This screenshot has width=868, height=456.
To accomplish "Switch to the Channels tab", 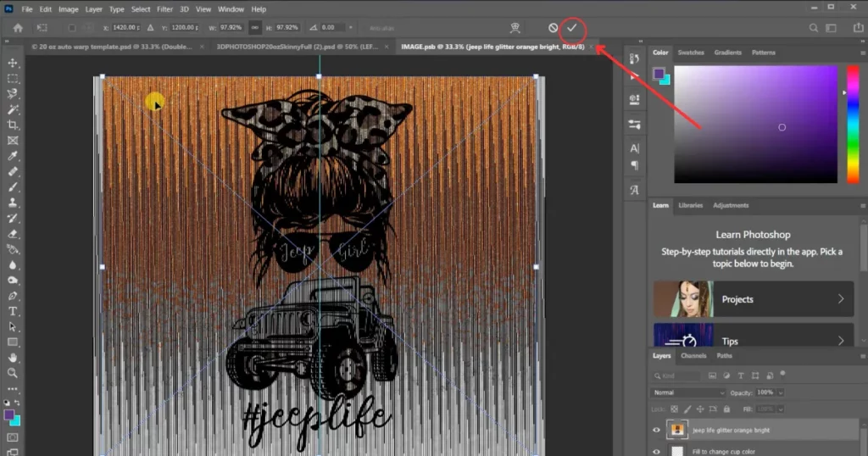I will coord(693,356).
